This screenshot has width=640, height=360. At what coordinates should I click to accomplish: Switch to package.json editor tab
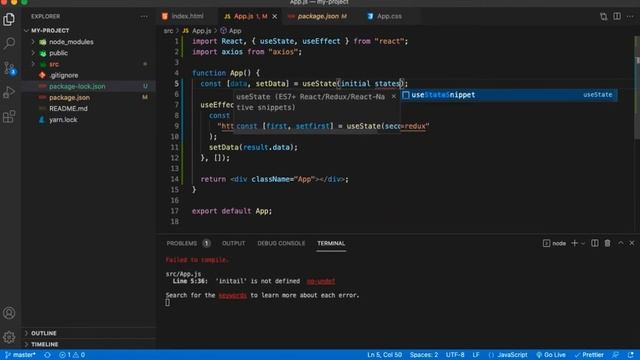(x=322, y=16)
